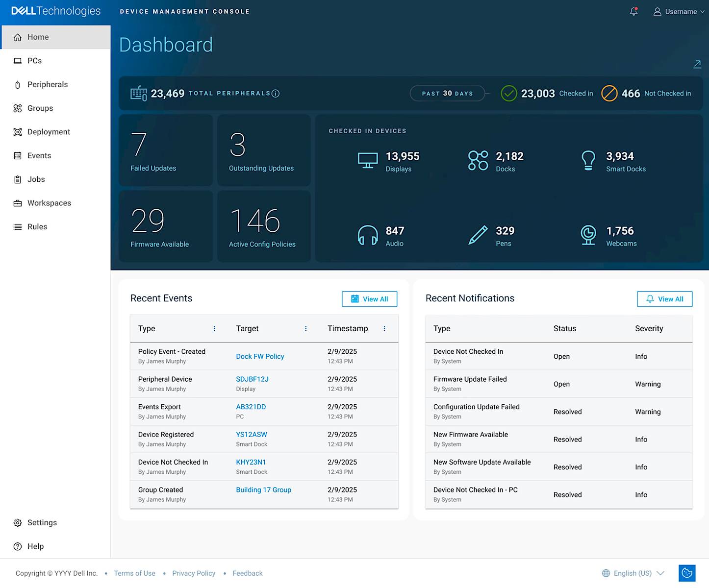Screen dimensions: 709x588
Task: Click the Audio headphones icon
Action: coord(368,235)
